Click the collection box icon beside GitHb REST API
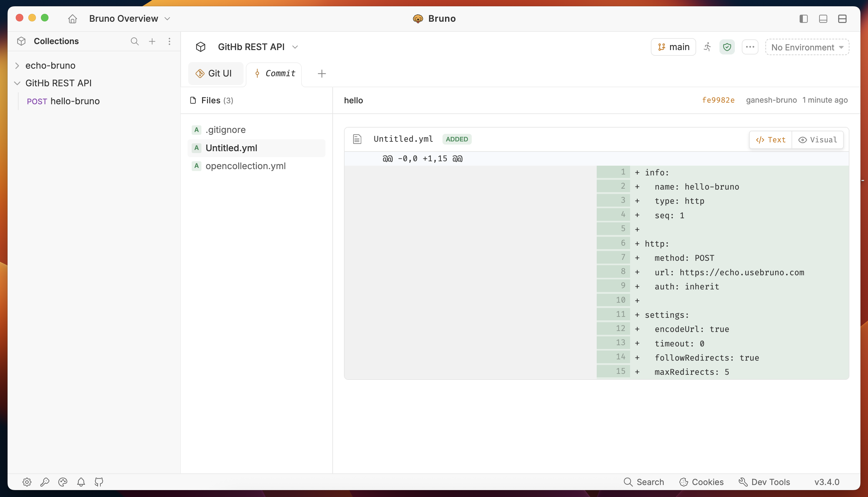This screenshot has width=868, height=497. [x=200, y=47]
